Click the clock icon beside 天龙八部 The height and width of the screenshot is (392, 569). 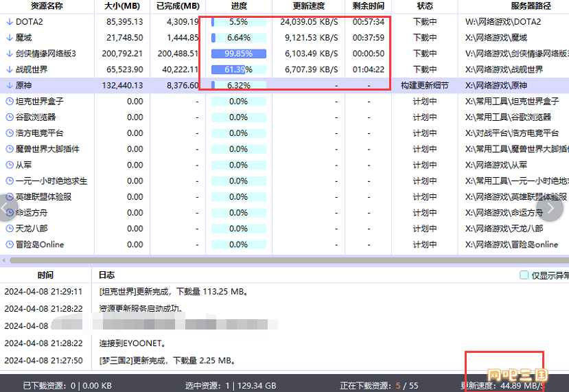10,229
